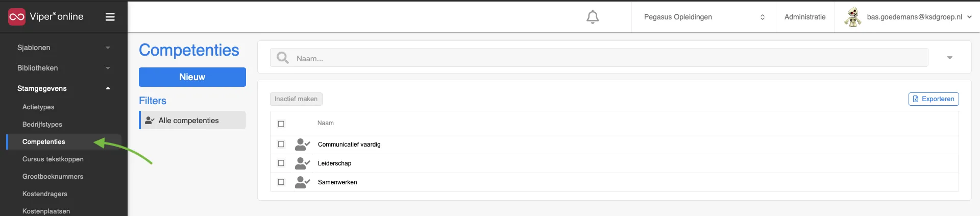Image resolution: width=980 pixels, height=216 pixels.
Task: Click the Communicatief vaardig competency icon
Action: click(302, 145)
